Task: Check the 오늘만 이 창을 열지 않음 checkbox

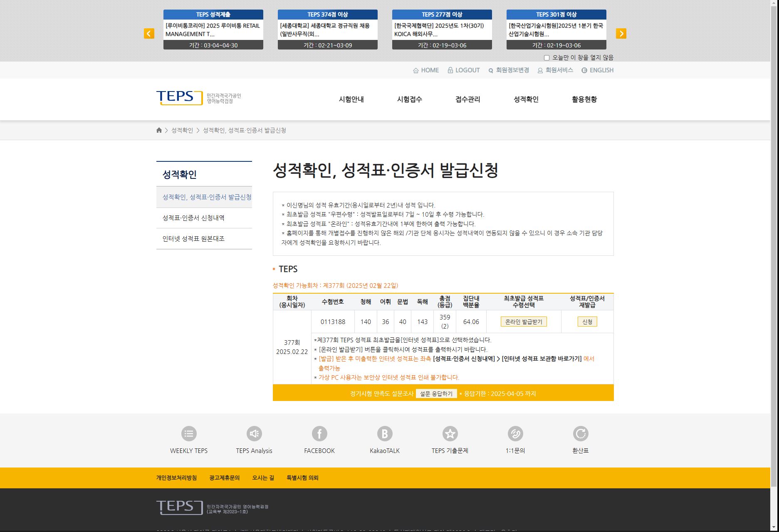Action: click(x=547, y=58)
